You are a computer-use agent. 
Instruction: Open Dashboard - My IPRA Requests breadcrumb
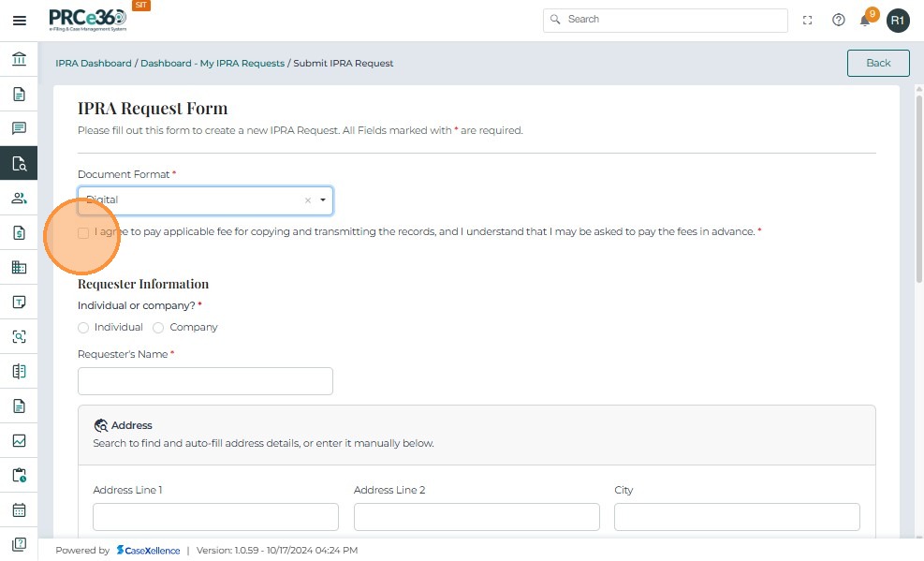point(213,64)
